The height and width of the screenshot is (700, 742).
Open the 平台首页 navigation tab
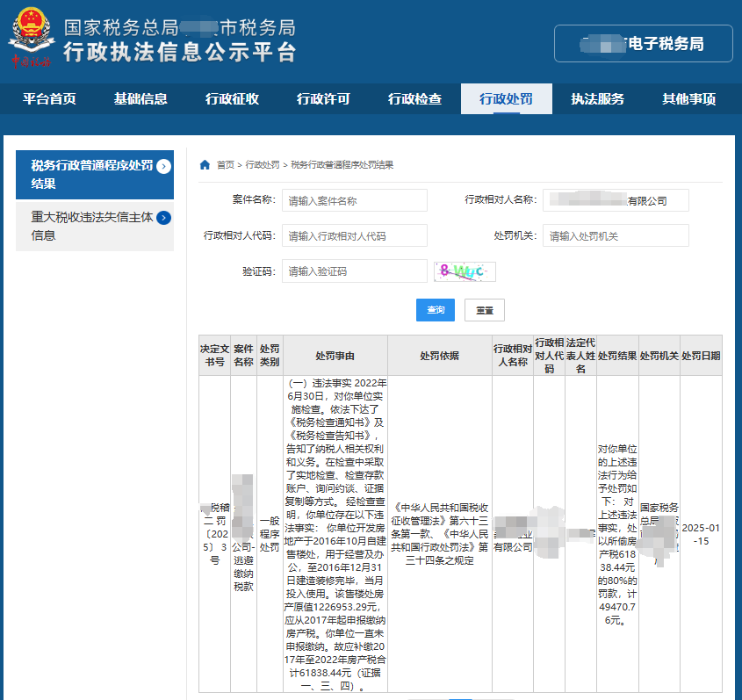pos(49,99)
